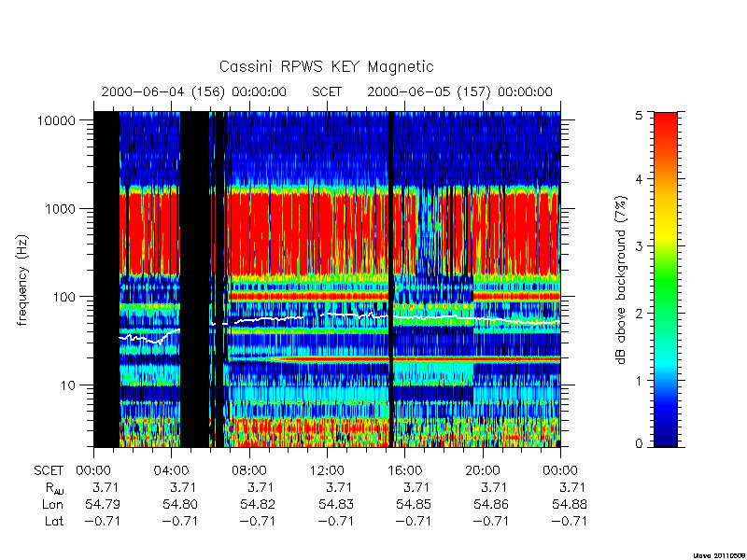Image resolution: width=747 pixels, height=560 pixels.
Task: Click the longitude value 54.82
Action: coord(258,504)
